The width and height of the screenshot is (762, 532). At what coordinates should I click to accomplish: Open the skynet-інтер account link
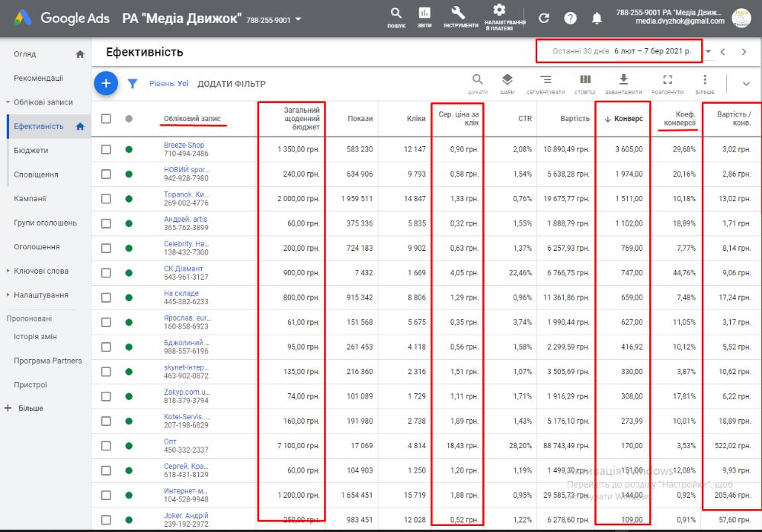[x=186, y=367]
